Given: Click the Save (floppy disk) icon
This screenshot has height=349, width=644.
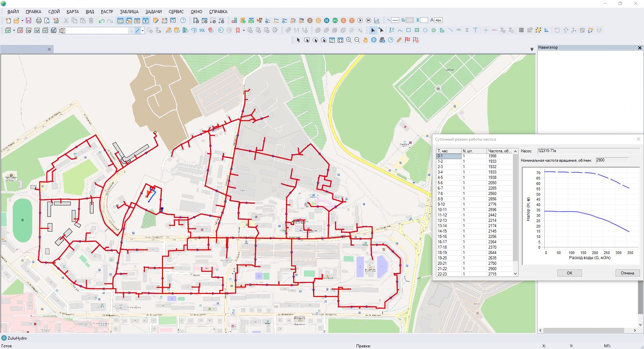Looking at the screenshot, I should [29, 20].
